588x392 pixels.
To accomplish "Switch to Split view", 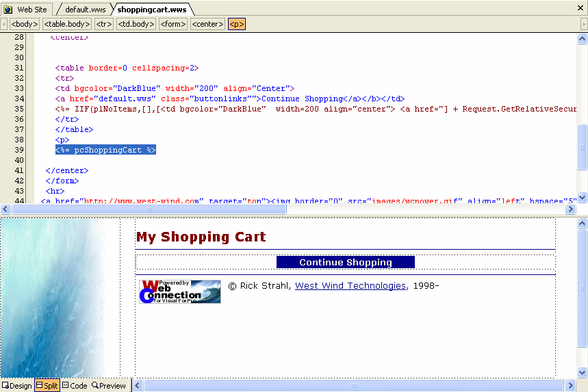I will point(47,386).
